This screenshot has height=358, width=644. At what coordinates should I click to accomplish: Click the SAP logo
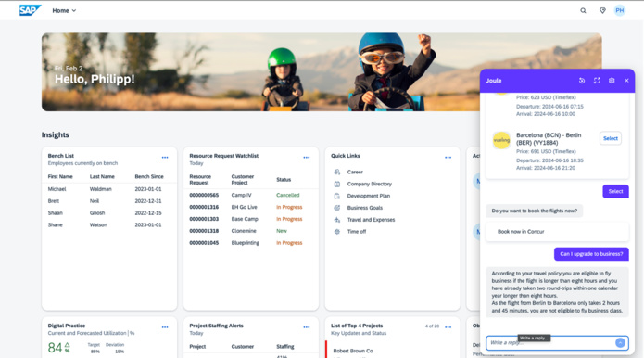pos(30,10)
